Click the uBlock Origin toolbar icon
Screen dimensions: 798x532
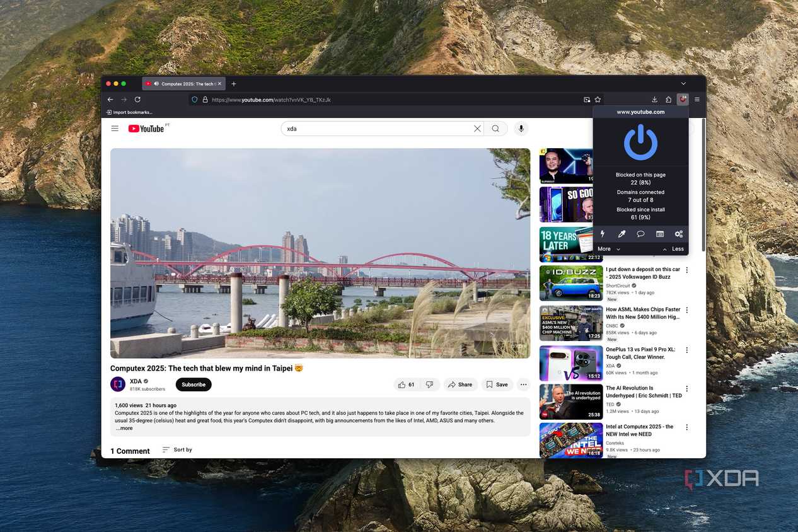tap(683, 100)
